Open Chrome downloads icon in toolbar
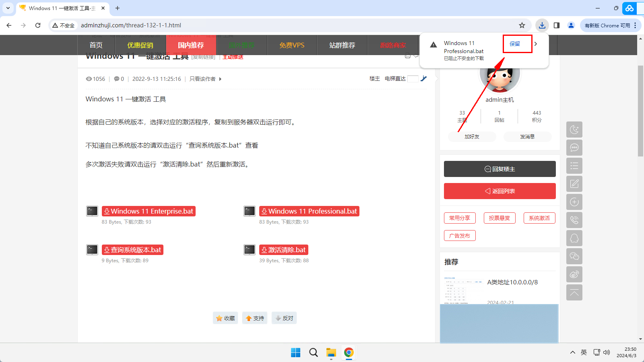644x362 pixels. (x=542, y=25)
